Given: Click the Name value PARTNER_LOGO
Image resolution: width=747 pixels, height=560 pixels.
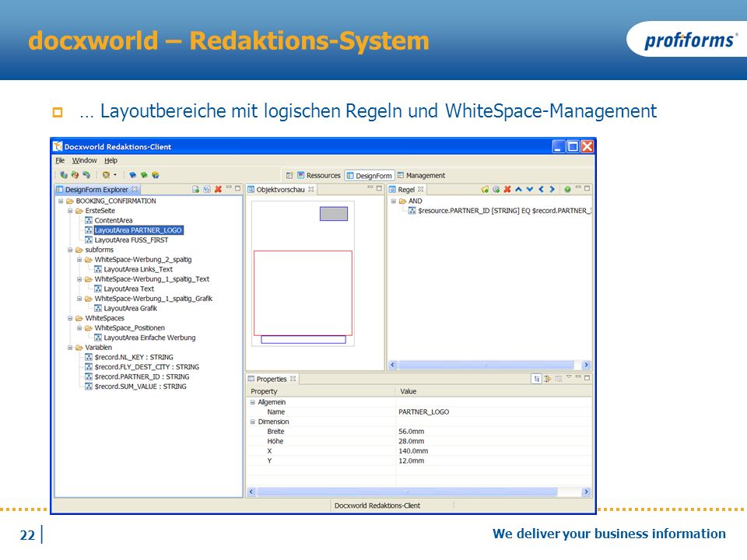Looking at the screenshot, I should pyautogui.click(x=423, y=412).
